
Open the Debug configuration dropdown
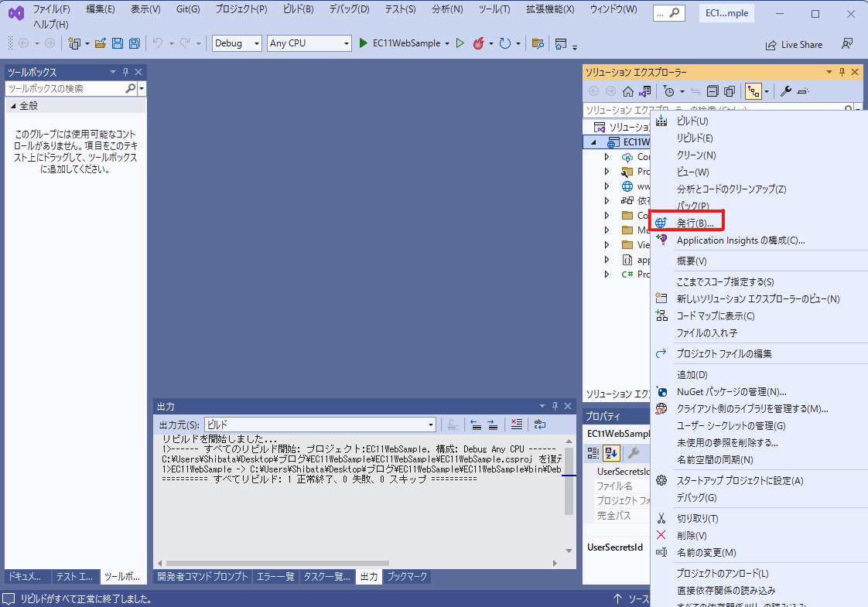(237, 43)
